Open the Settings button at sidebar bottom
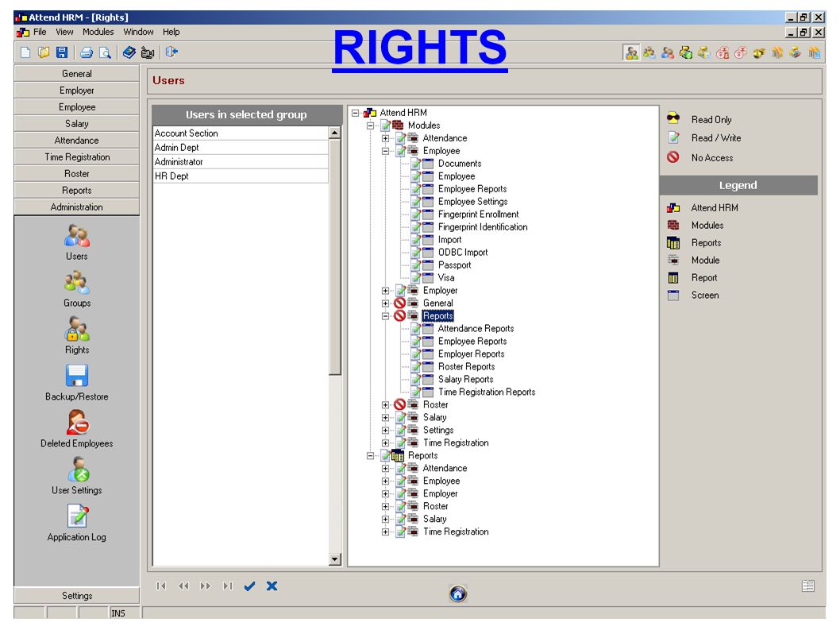840x630 pixels. [x=76, y=596]
